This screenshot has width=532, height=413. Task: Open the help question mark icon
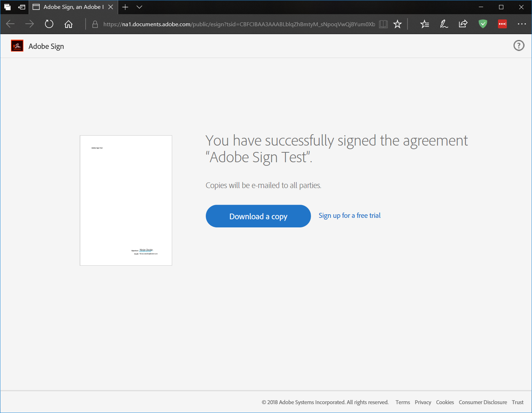click(519, 45)
